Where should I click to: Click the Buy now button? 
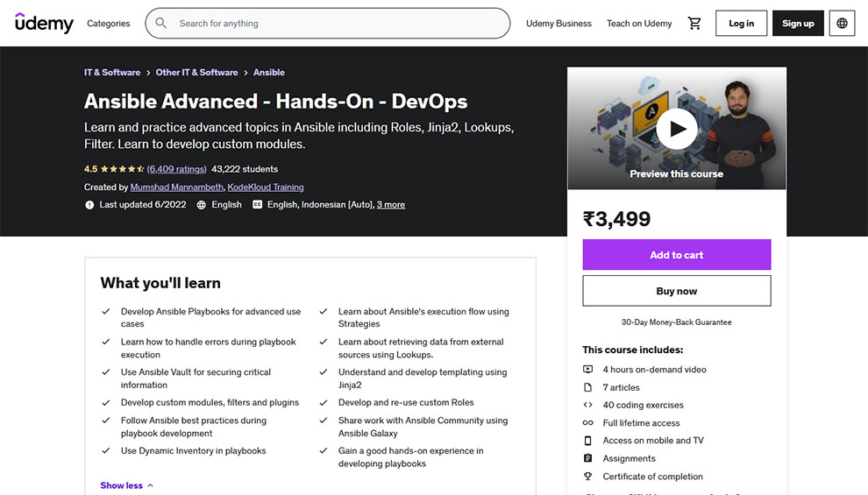(x=677, y=291)
